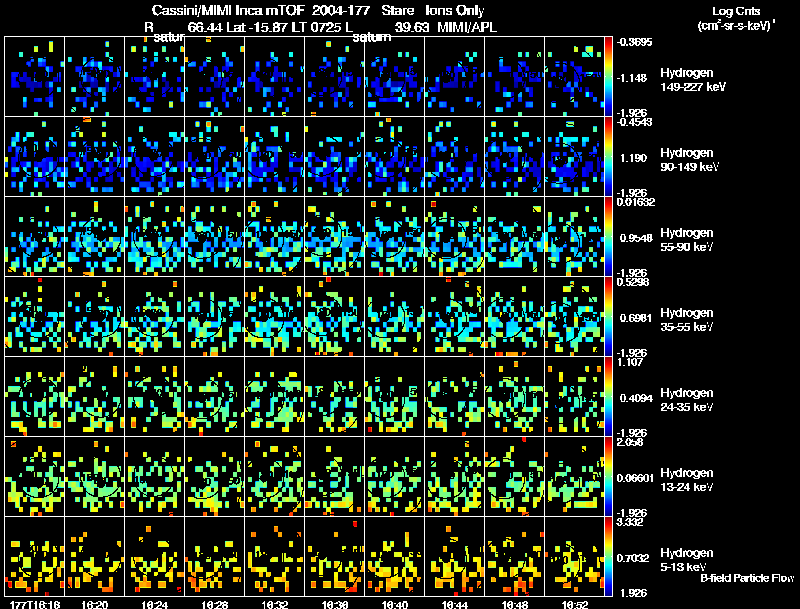Click the 16:28 time label

214,604
